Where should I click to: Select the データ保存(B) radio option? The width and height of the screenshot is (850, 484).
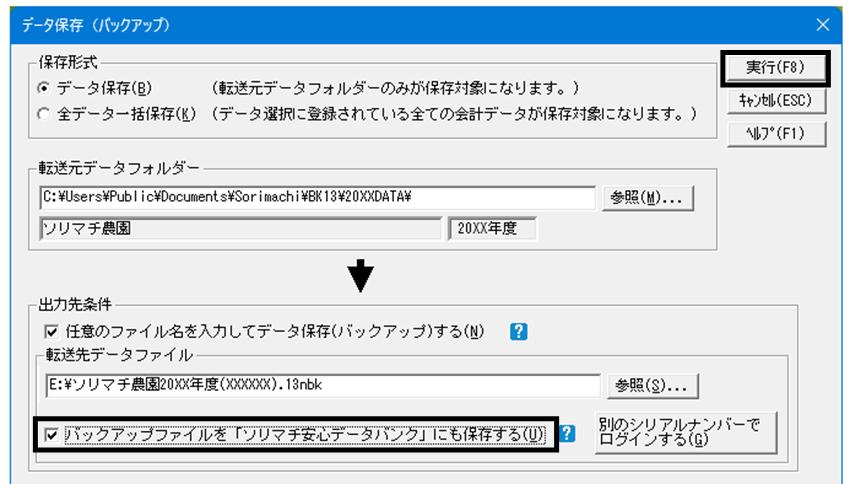tap(44, 87)
